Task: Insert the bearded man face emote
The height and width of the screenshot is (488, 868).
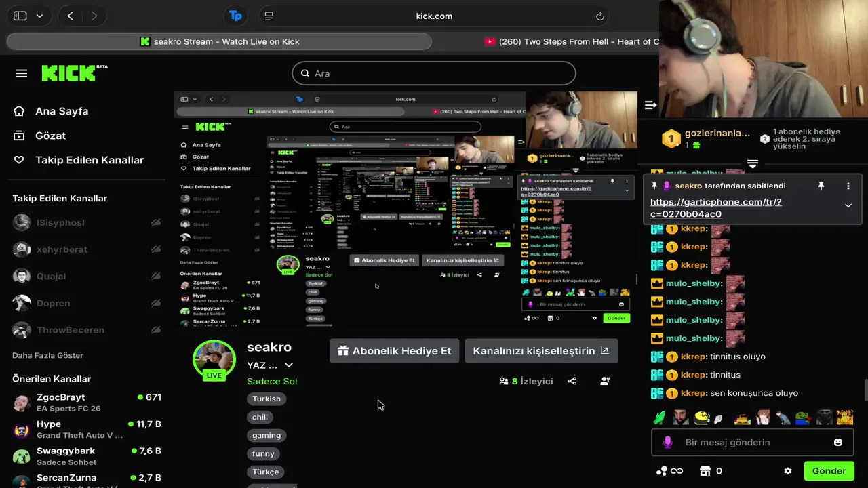Action: (x=680, y=418)
